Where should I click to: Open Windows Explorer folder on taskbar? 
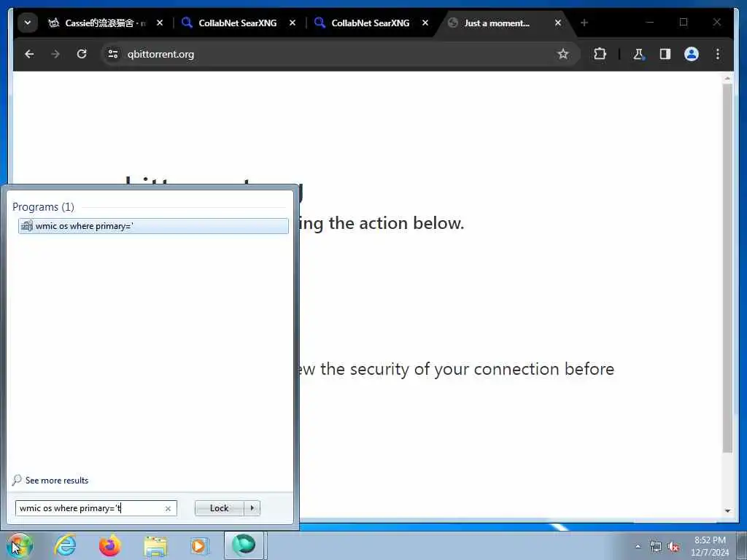pyautogui.click(x=155, y=546)
